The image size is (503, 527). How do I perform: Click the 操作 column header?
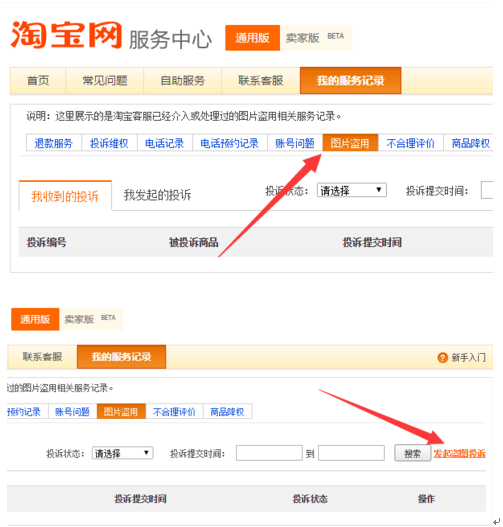[x=426, y=499]
